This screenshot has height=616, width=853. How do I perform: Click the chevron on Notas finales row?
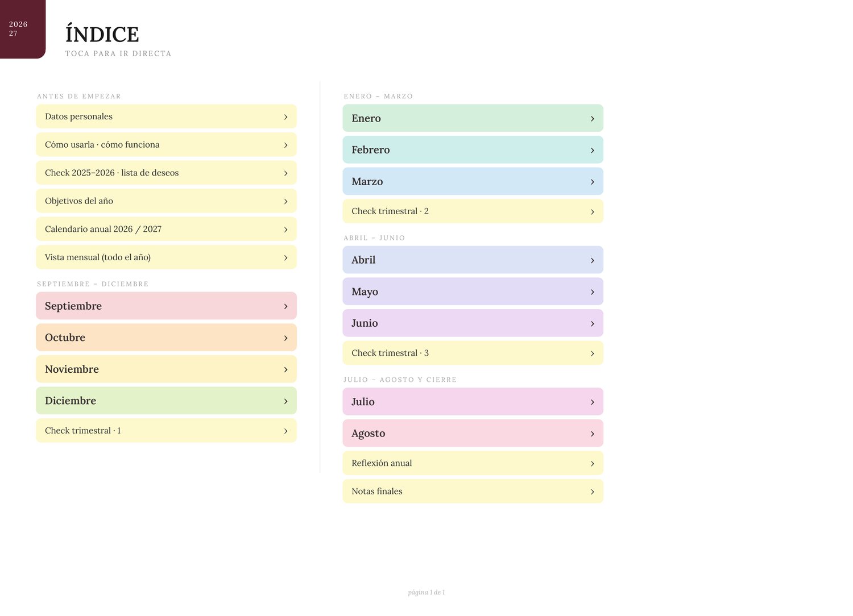(x=592, y=492)
